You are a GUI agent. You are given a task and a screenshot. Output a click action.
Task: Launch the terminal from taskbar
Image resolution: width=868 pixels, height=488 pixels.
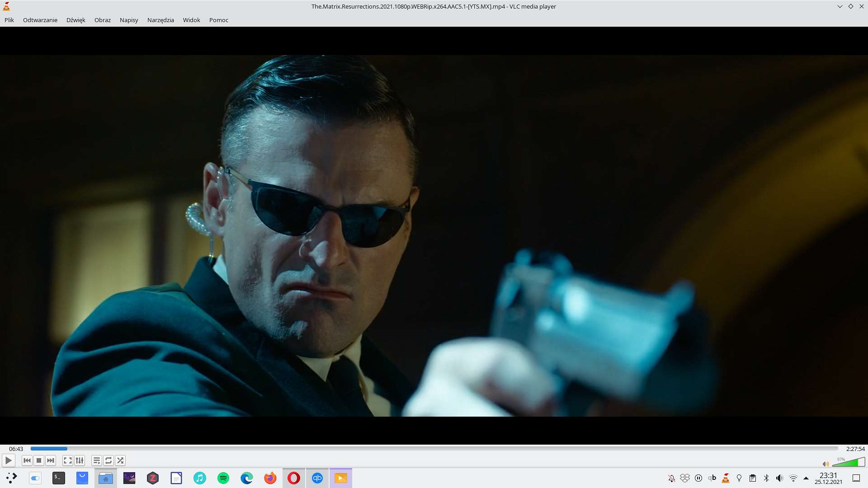pyautogui.click(x=59, y=478)
